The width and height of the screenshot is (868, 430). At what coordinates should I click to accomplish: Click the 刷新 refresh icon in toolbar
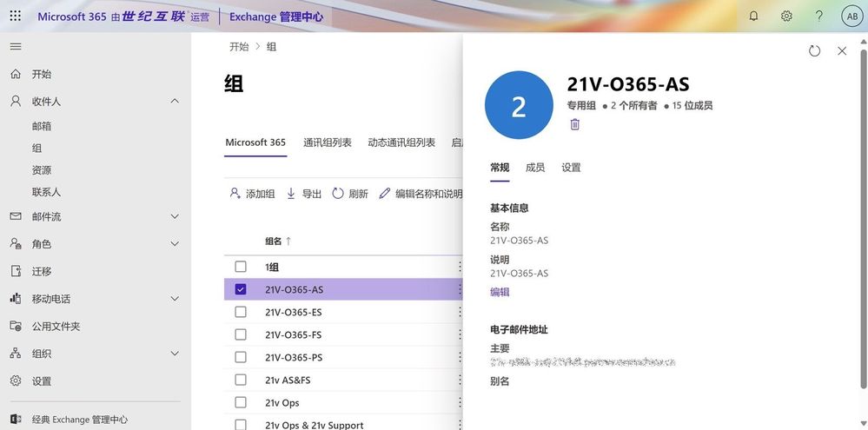click(338, 193)
